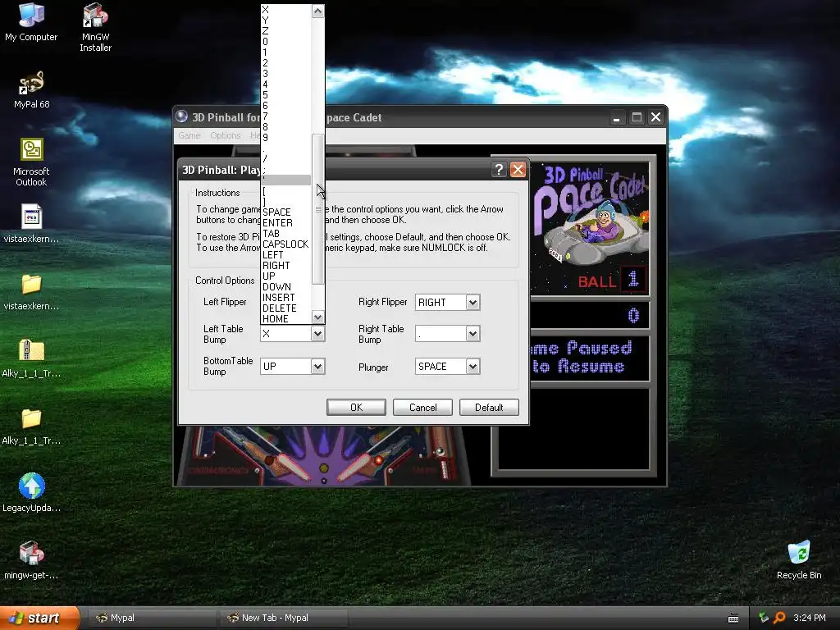
Task: Click the system clock showing 3:24 PM
Action: (x=809, y=618)
